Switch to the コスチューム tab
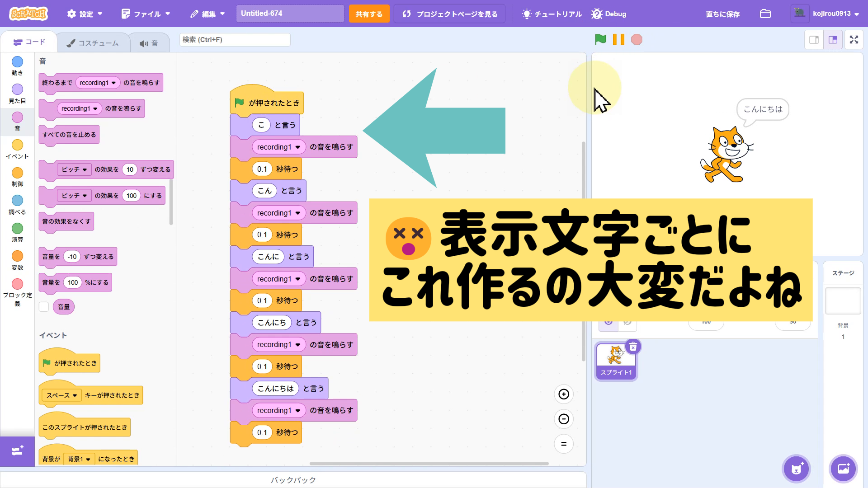Image resolution: width=868 pixels, height=488 pixels. tap(93, 43)
